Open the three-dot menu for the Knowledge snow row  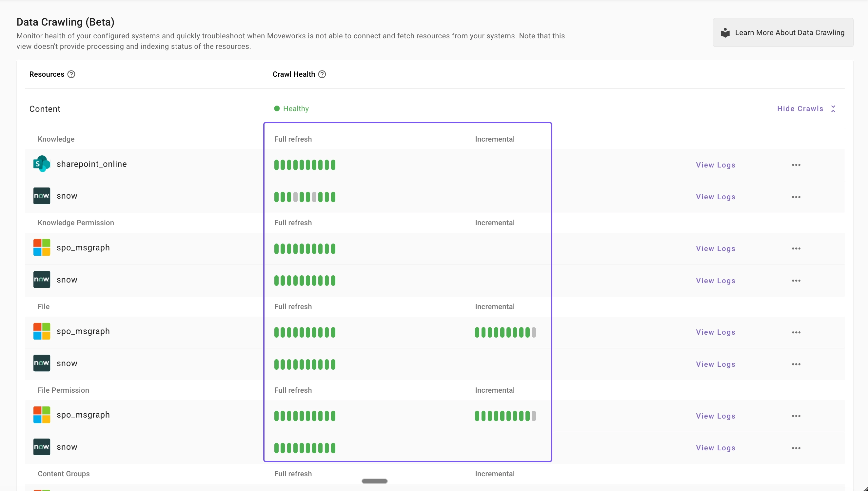pyautogui.click(x=796, y=197)
